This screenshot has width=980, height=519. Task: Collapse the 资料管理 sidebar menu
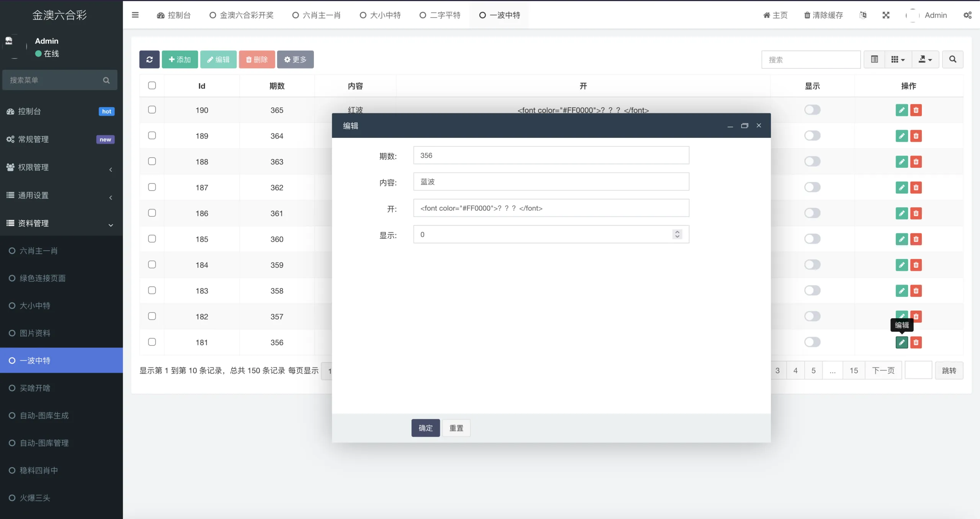coord(61,223)
